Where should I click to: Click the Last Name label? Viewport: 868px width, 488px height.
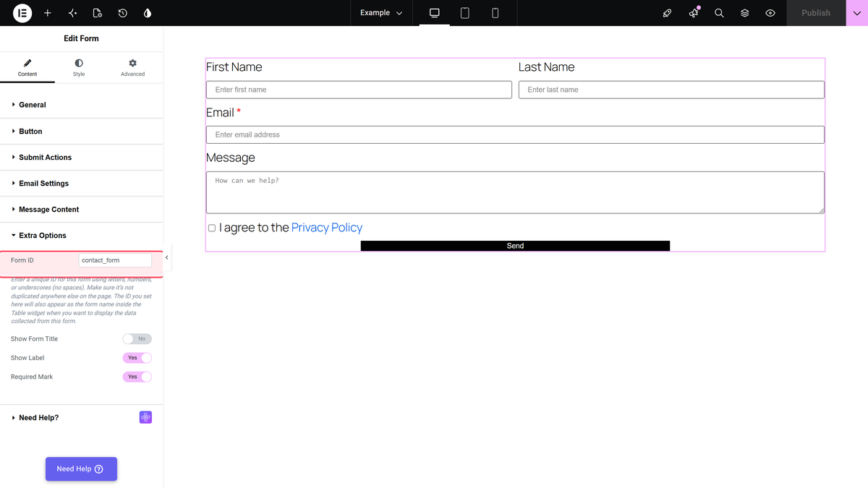[x=546, y=67]
